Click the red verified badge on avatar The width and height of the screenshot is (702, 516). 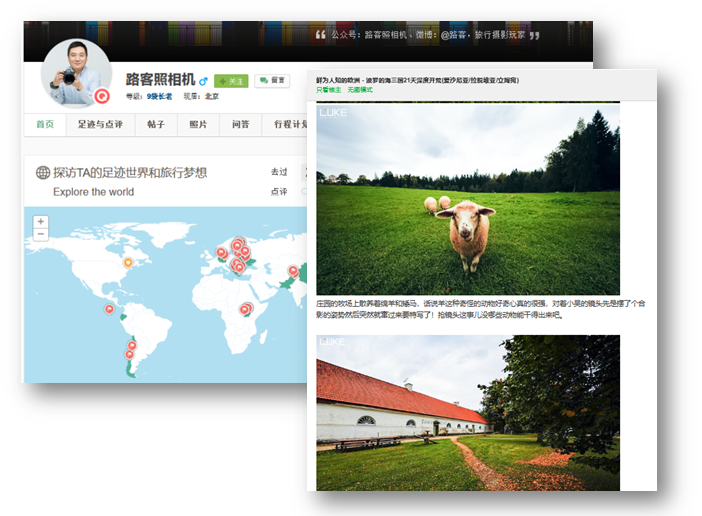(x=101, y=96)
